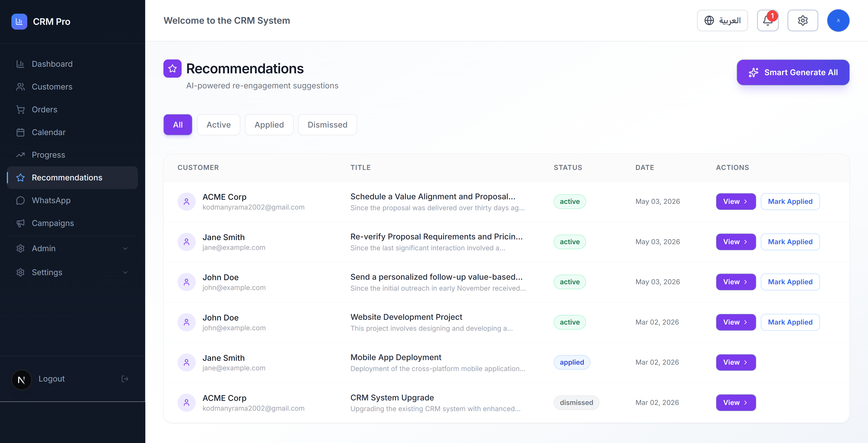Click the notification badge showing 1
The width and height of the screenshot is (868, 443).
point(772,16)
